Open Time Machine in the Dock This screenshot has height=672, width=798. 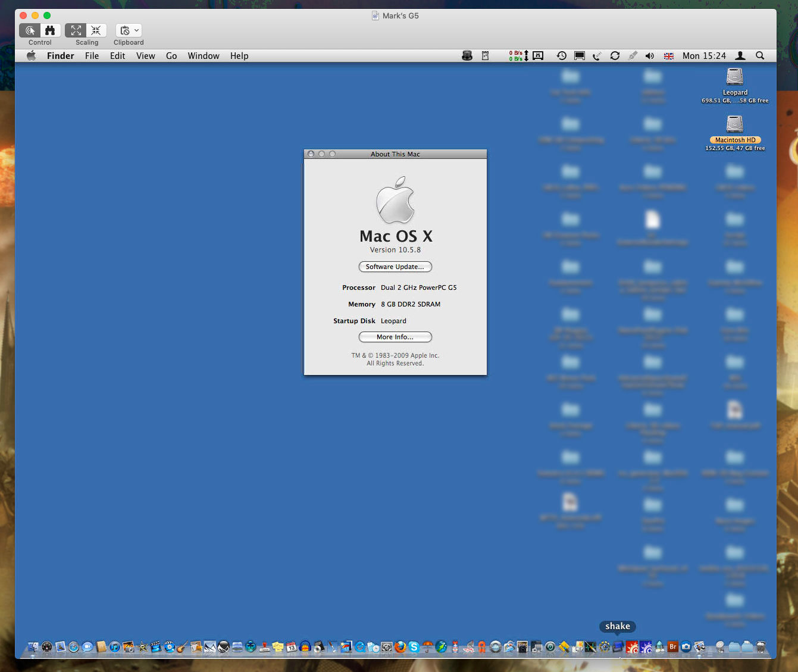click(550, 647)
